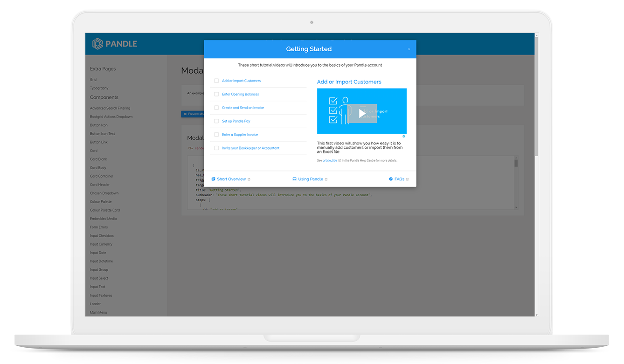Open Input Textarea in the sidebar

[101, 295]
